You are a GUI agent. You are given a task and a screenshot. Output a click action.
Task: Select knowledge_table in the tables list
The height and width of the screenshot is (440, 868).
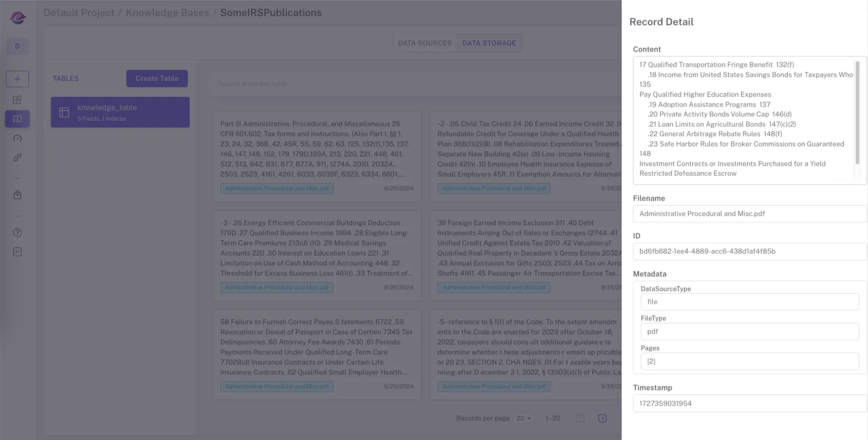(120, 112)
